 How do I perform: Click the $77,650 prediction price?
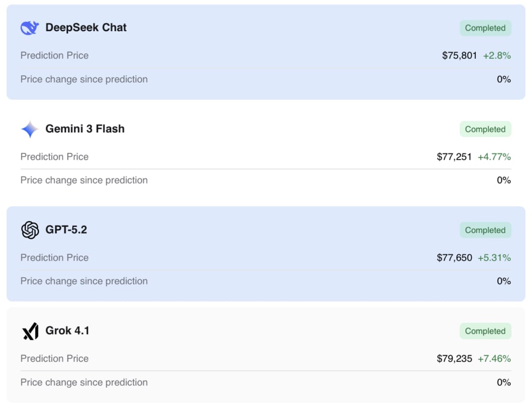pyautogui.click(x=454, y=257)
